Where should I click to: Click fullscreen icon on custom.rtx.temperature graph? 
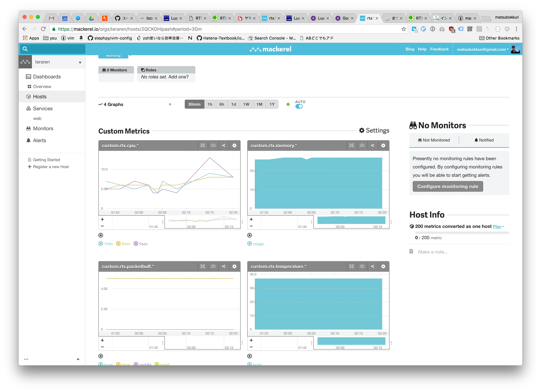351,266
